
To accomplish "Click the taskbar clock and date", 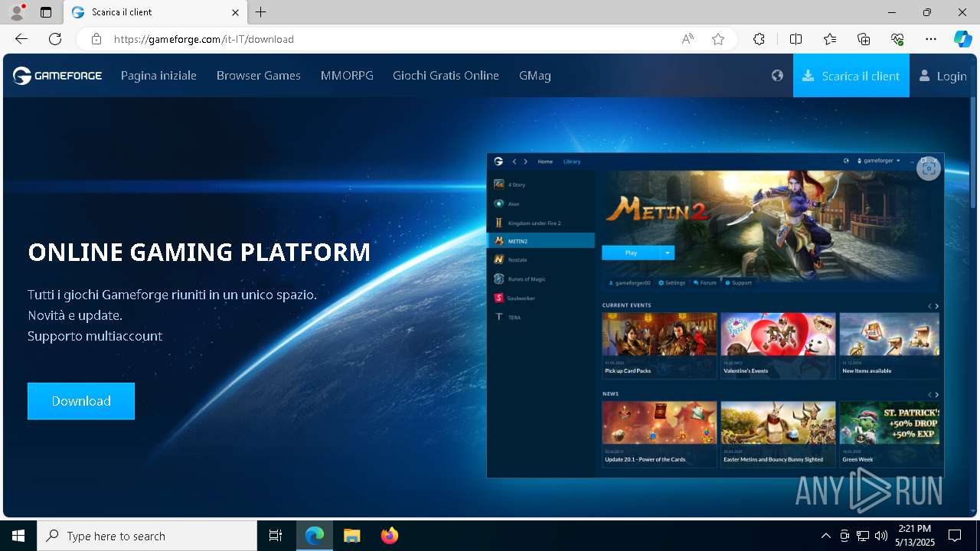I will tap(915, 536).
